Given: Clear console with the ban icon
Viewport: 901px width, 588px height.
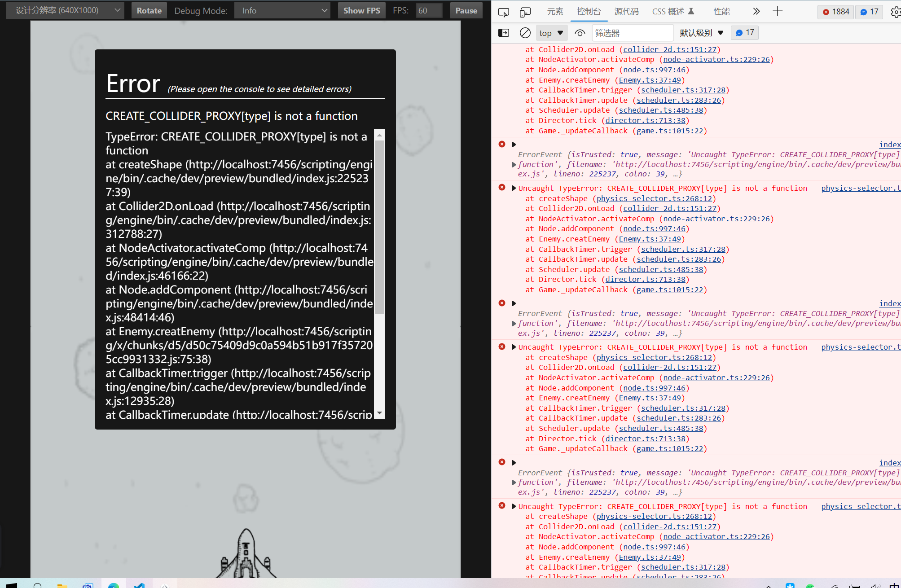Looking at the screenshot, I should pos(525,33).
